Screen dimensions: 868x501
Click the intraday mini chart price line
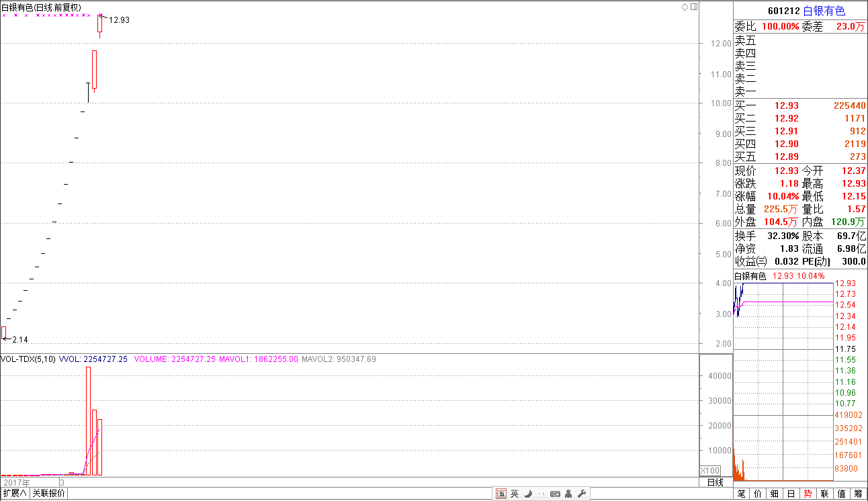click(738, 299)
